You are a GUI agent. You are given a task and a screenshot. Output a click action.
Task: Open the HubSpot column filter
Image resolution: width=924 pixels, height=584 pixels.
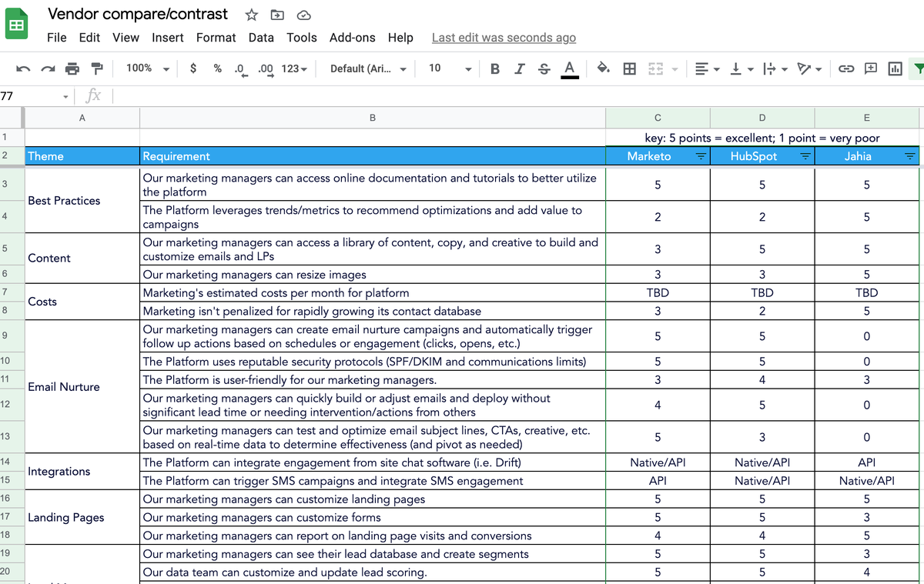805,156
